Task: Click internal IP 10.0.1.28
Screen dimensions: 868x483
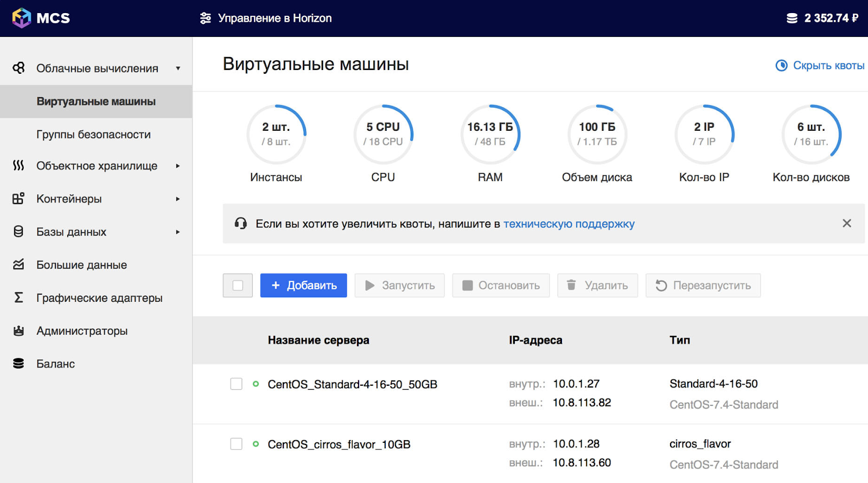Action: coord(576,444)
